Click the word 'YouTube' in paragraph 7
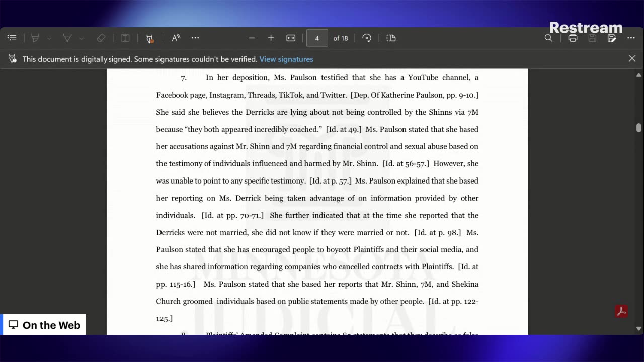 coord(423,77)
